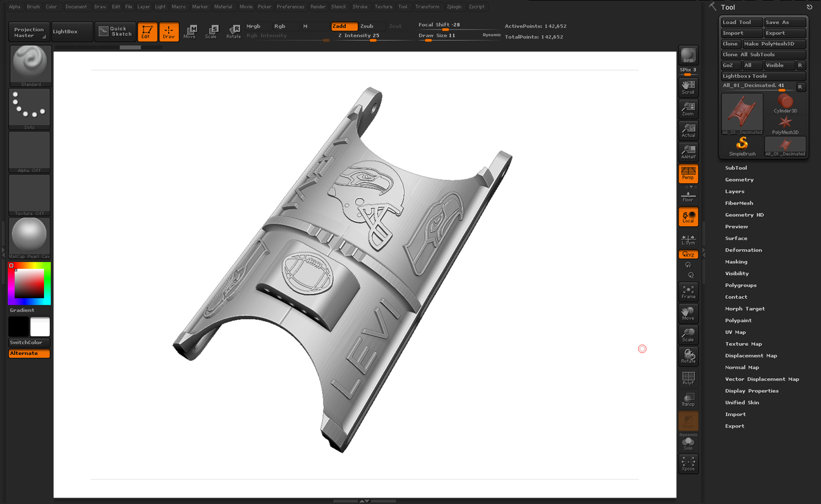Select the Cylinder3D tool
Screen dimensions: 821x504
coord(785,103)
